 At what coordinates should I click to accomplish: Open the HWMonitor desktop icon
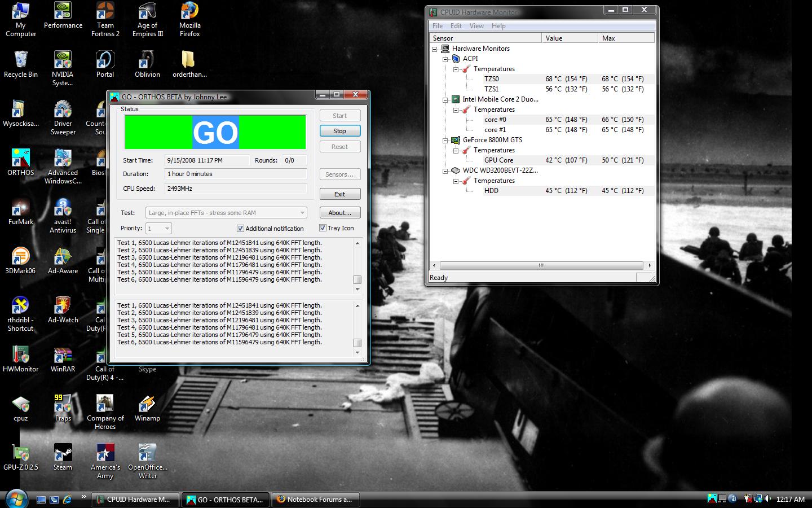[x=20, y=359]
